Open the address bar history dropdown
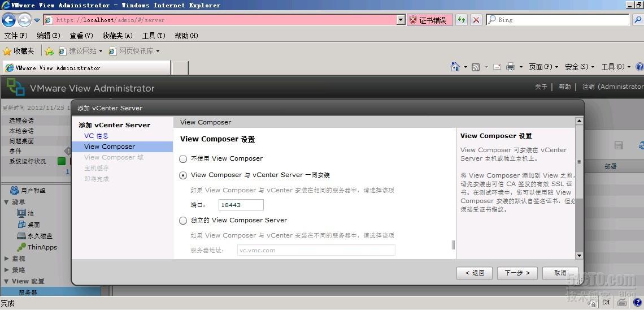The width and height of the screenshot is (644, 310). point(401,20)
